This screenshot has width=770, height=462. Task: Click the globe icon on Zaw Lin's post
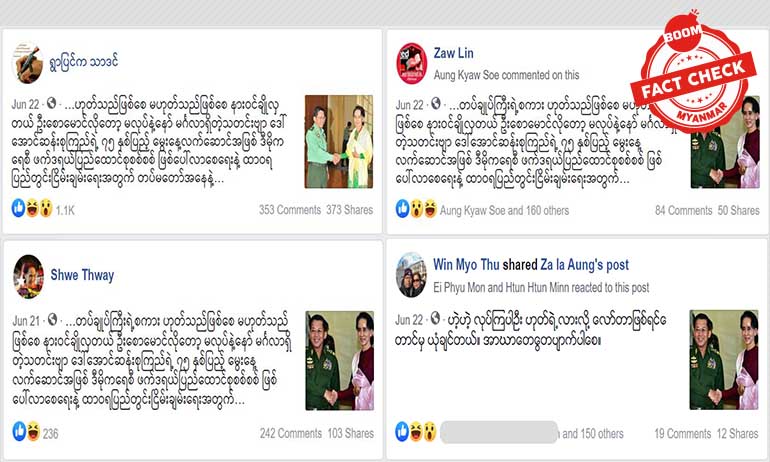click(436, 104)
